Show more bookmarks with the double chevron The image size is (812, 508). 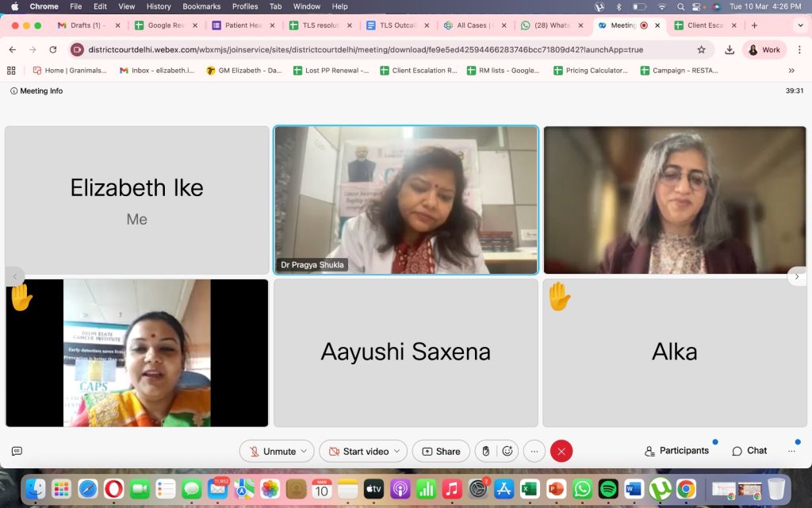(791, 71)
